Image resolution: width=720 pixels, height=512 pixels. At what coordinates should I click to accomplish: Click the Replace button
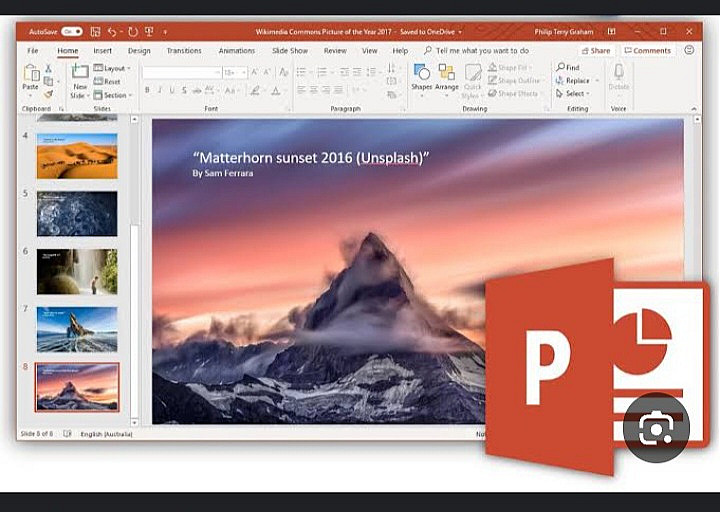(573, 80)
